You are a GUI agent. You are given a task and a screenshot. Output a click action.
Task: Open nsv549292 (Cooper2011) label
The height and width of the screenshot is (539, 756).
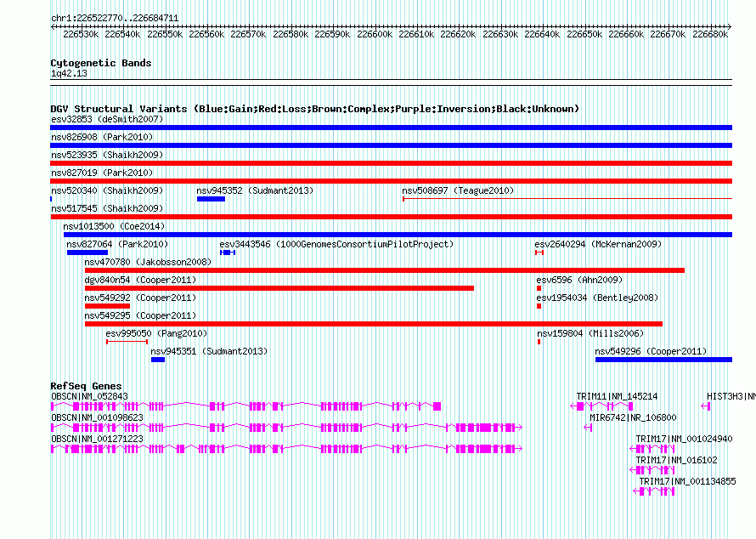[140, 298]
